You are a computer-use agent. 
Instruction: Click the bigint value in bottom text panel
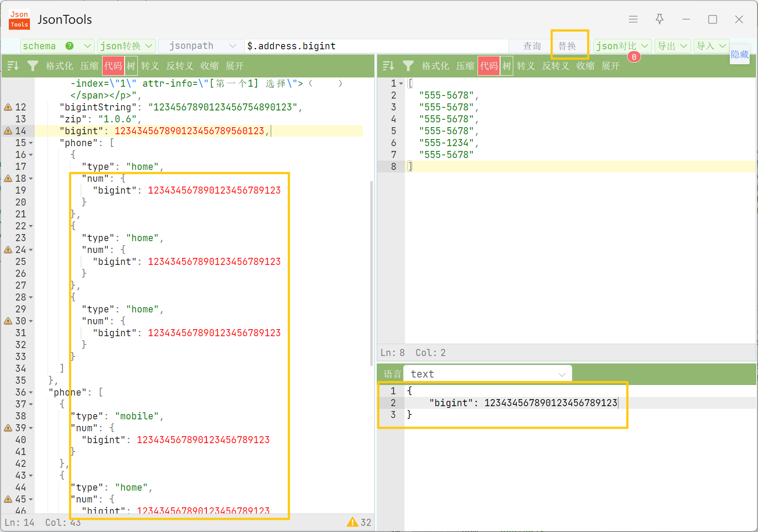(x=551, y=403)
